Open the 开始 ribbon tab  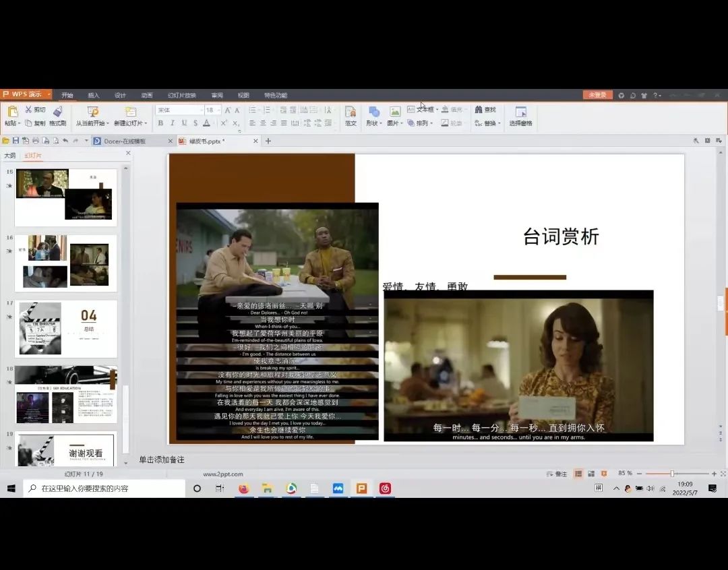(x=67, y=95)
